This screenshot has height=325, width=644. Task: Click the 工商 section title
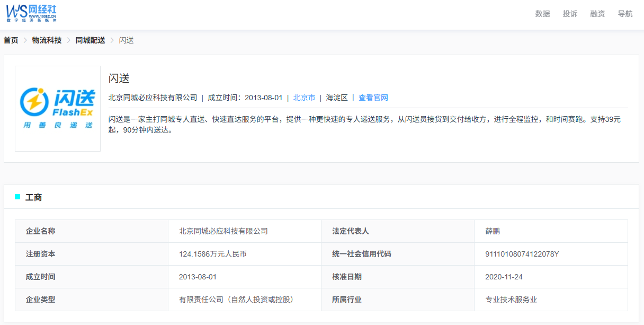(33, 197)
